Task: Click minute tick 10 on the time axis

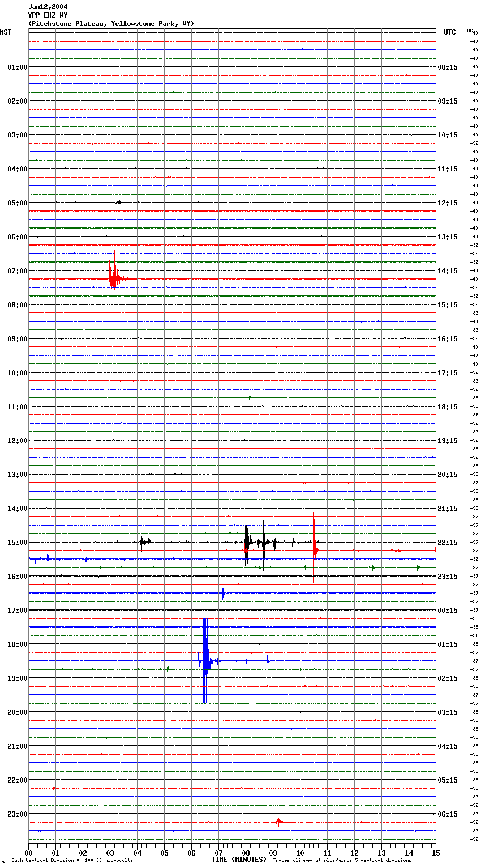Action: 300,852
